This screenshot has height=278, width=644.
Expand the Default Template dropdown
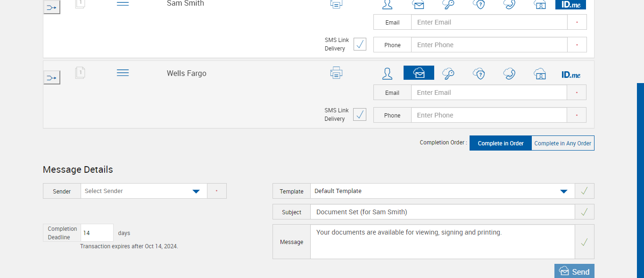pyautogui.click(x=563, y=191)
